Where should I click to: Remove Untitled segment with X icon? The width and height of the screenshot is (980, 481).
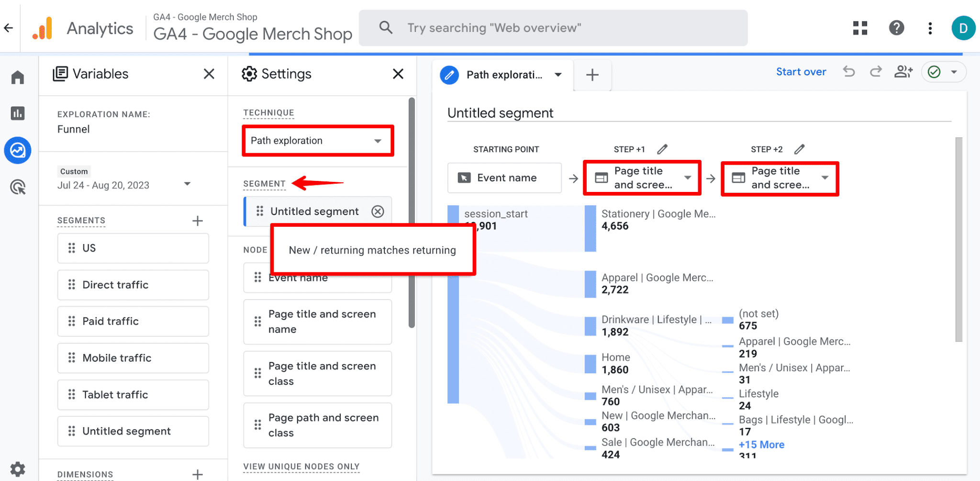[378, 212]
